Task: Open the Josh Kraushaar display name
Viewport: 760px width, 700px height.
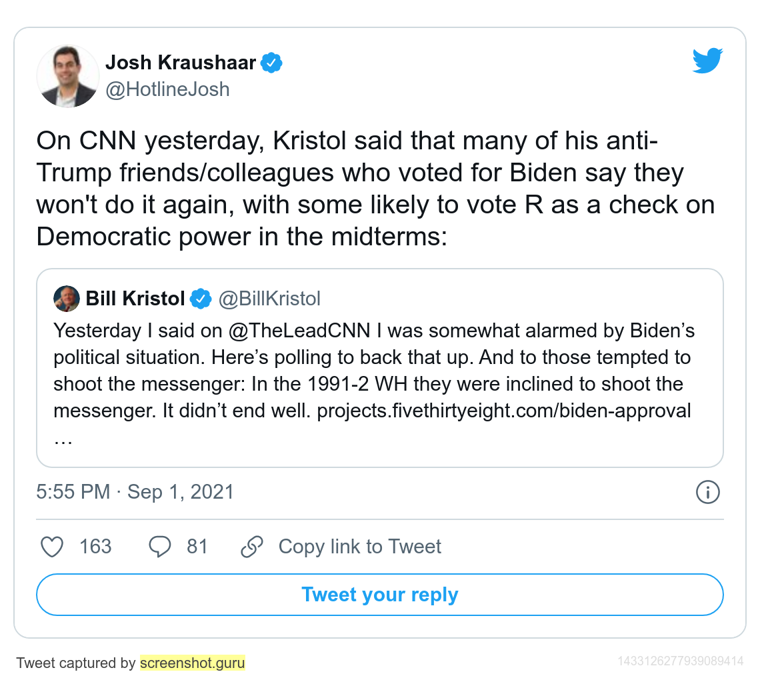Action: (x=181, y=63)
